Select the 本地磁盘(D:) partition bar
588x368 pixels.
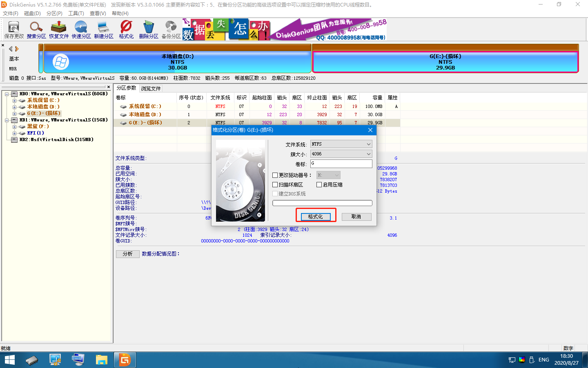click(178, 58)
